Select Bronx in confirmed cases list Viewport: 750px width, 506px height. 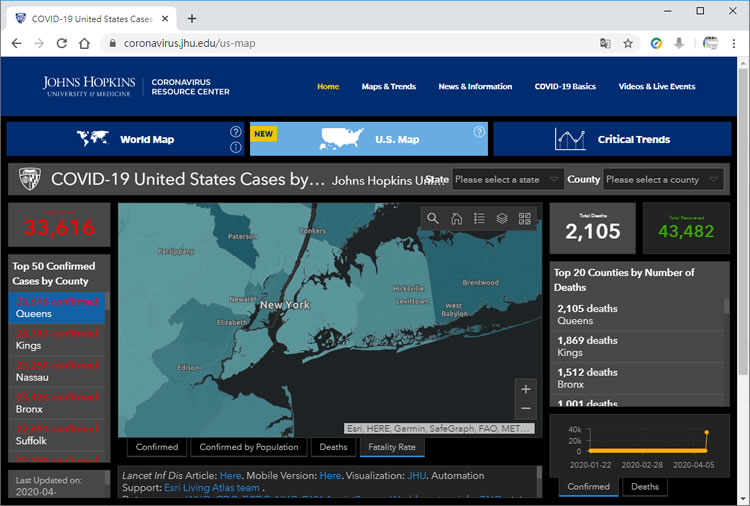(x=56, y=403)
